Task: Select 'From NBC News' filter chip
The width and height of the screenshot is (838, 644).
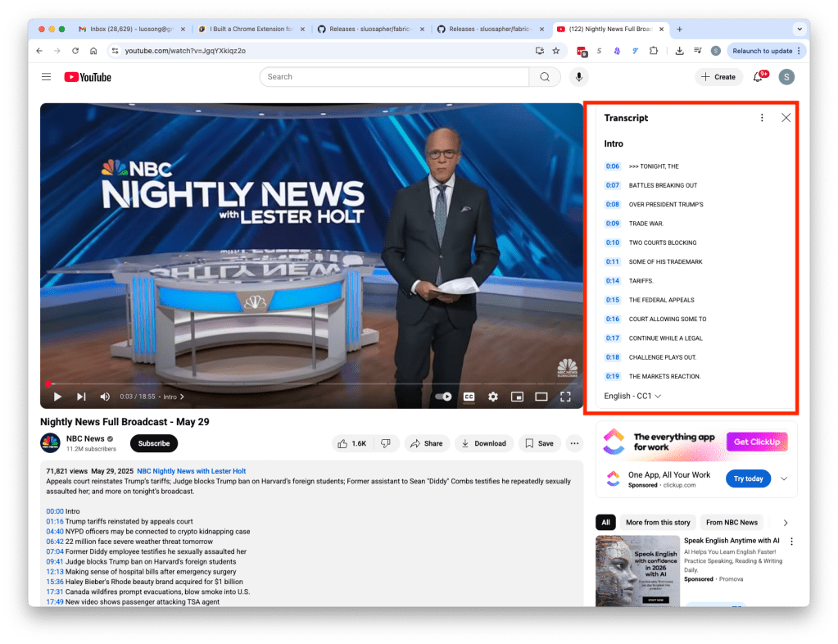Action: tap(732, 522)
